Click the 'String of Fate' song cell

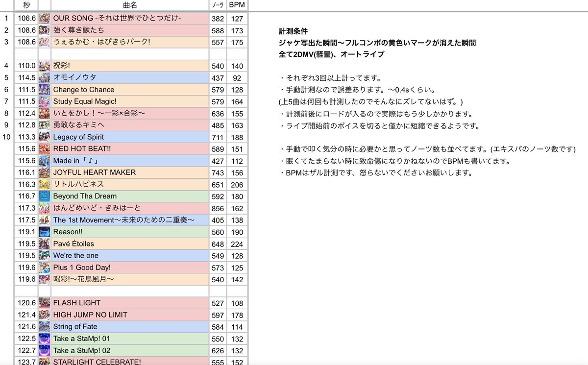pyautogui.click(x=130, y=327)
